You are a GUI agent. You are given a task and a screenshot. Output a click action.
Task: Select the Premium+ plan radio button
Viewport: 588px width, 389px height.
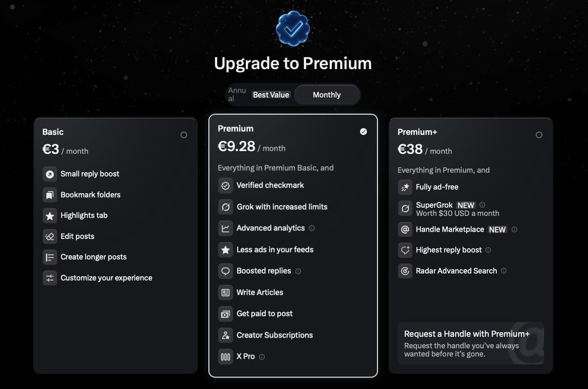click(539, 134)
